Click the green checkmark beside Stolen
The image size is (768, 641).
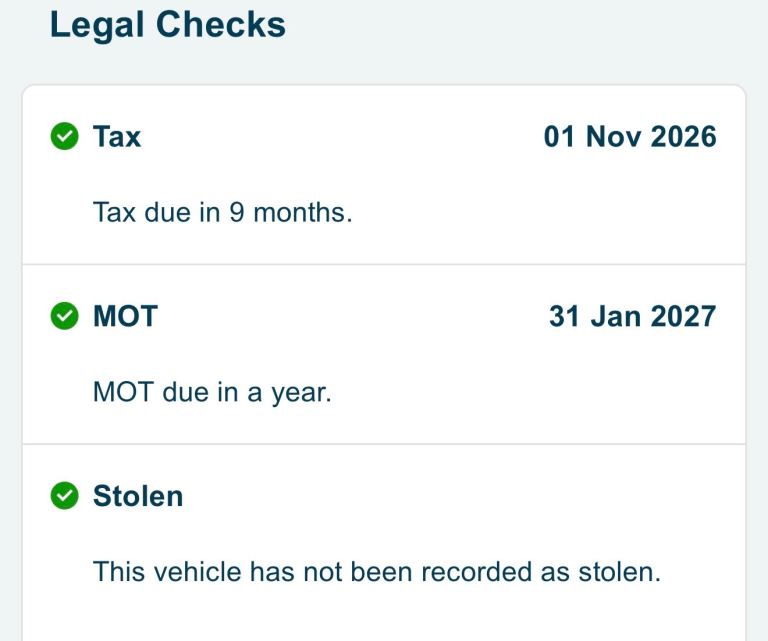[x=64, y=495]
